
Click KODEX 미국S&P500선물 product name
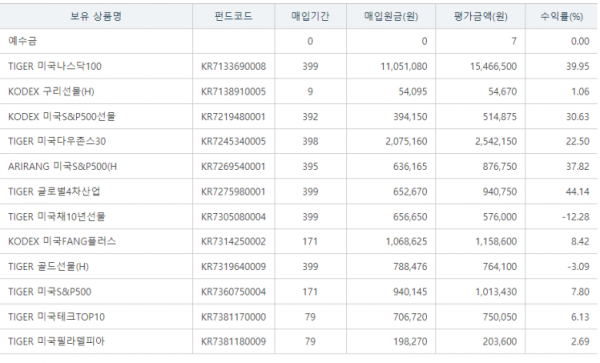click(x=62, y=116)
